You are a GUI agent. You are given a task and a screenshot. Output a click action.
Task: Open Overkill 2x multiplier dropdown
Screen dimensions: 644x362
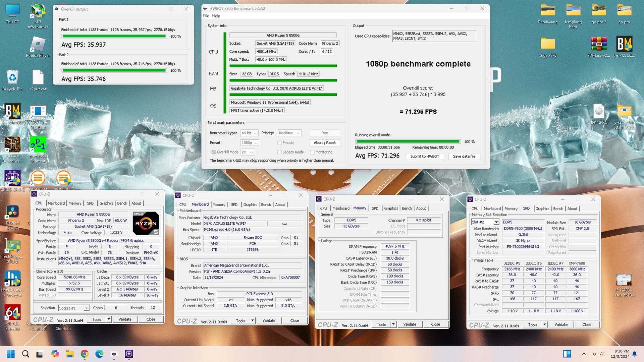click(248, 152)
